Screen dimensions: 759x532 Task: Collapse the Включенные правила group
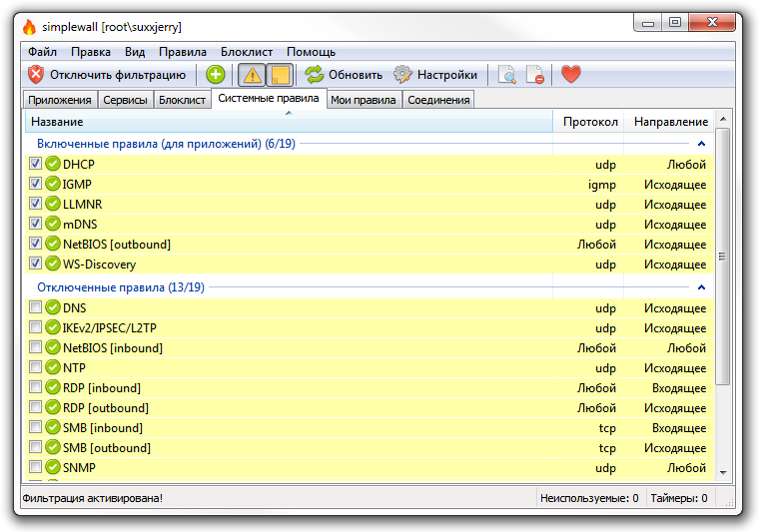[701, 144]
